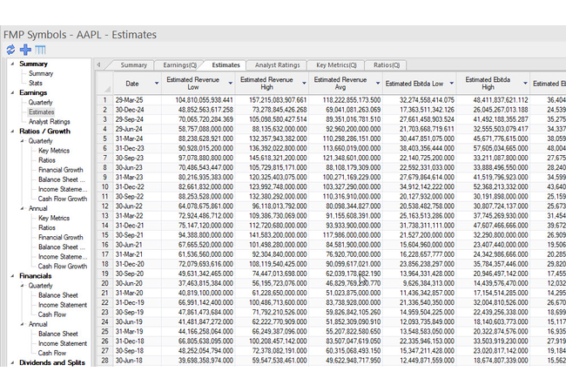The image size is (566, 392).
Task: Select Financial Growth under Ratios Quarterly
Action: (x=61, y=170)
